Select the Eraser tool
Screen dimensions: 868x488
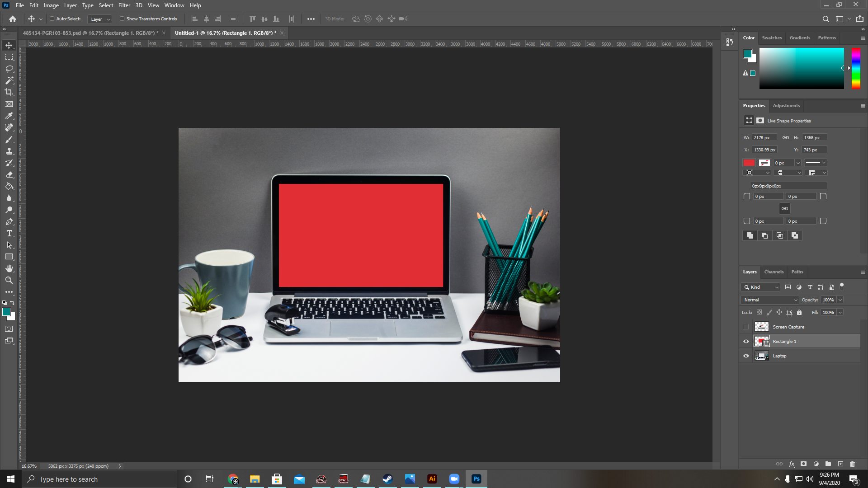(x=9, y=174)
